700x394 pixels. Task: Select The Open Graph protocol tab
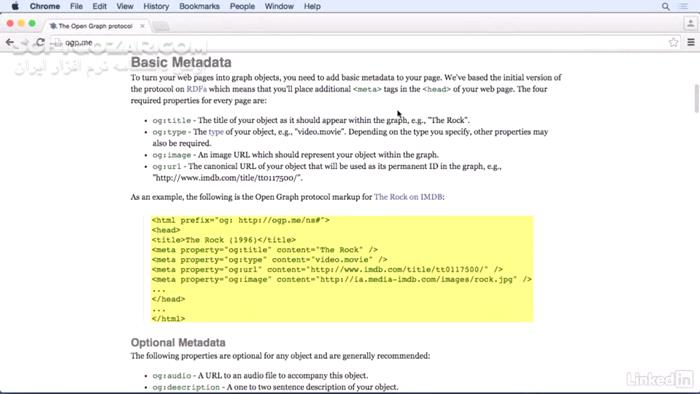pos(95,26)
